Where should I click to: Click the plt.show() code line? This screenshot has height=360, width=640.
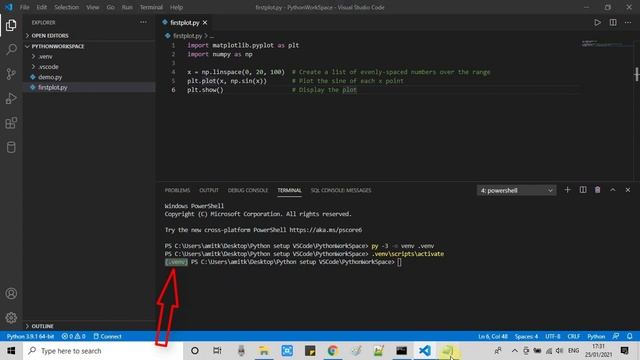205,90
